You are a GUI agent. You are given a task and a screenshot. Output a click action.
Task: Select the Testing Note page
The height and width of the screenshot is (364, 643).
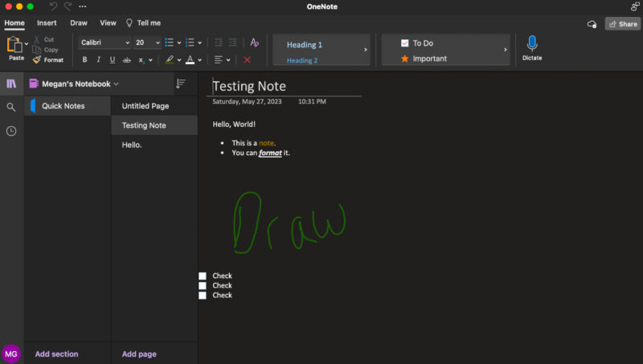pyautogui.click(x=154, y=125)
